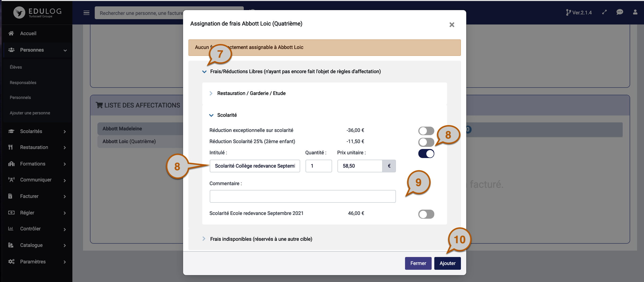644x282 pixels.
Task: Toggle the hamburger menu icon
Action: pos(86,13)
